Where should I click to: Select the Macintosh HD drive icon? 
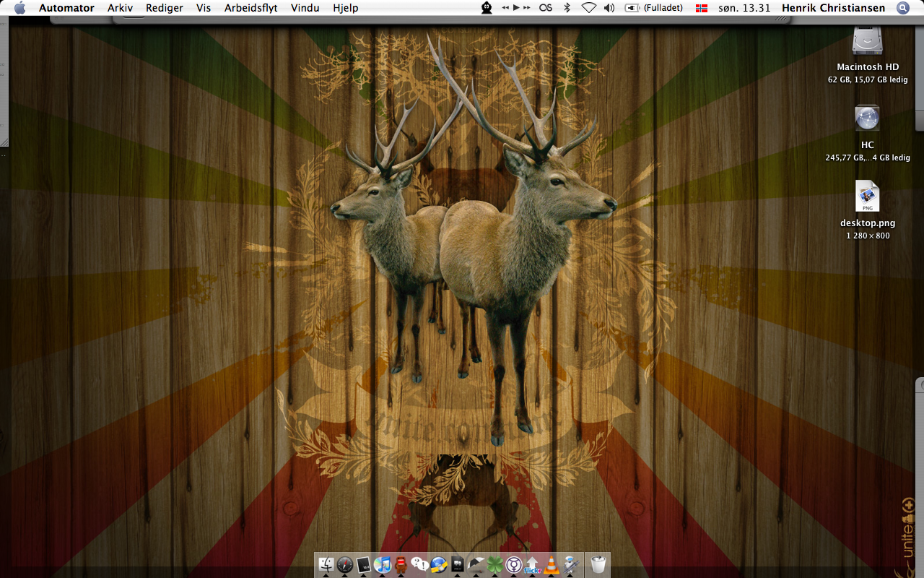click(x=867, y=40)
